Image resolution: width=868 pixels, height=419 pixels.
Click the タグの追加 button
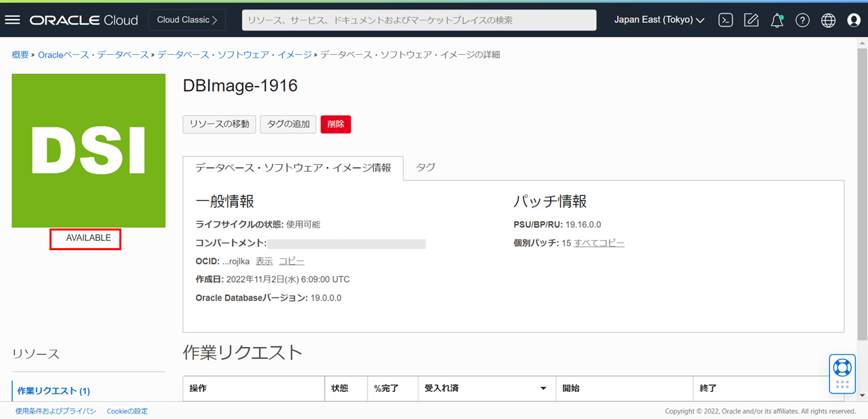pyautogui.click(x=288, y=124)
